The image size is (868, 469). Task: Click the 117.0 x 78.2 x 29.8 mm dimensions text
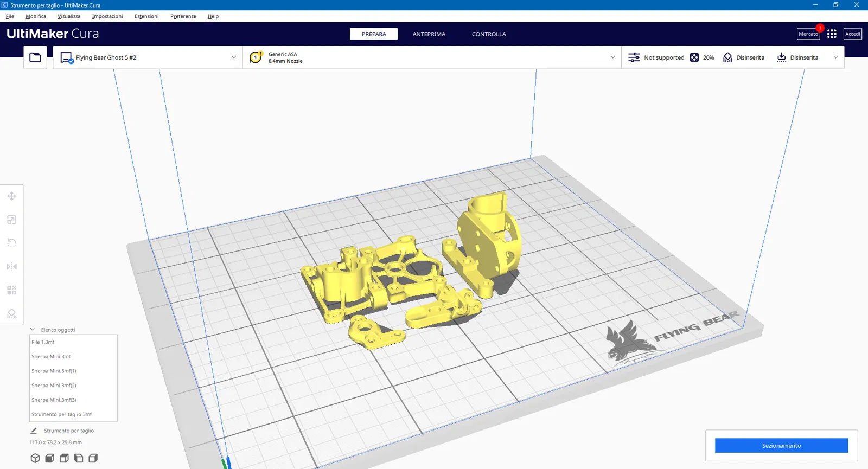[x=56, y=442]
